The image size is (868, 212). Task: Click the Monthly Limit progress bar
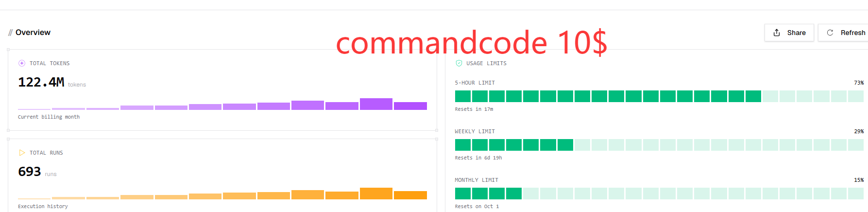pos(659,194)
